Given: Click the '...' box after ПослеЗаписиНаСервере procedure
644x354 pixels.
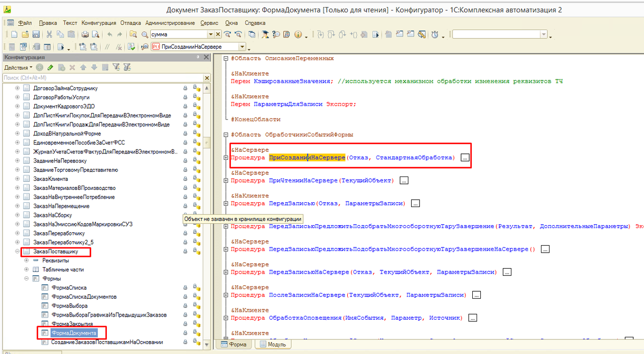Looking at the screenshot, I should pos(477,295).
